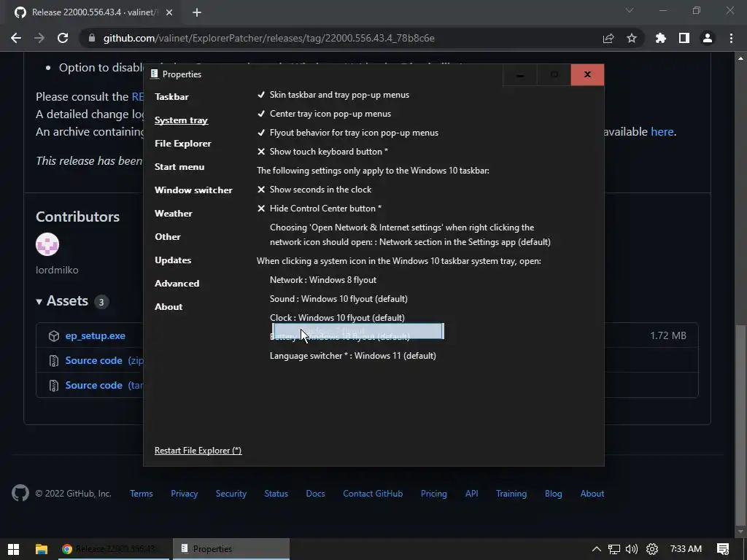
Task: Switch to Weather section
Action: [174, 214]
